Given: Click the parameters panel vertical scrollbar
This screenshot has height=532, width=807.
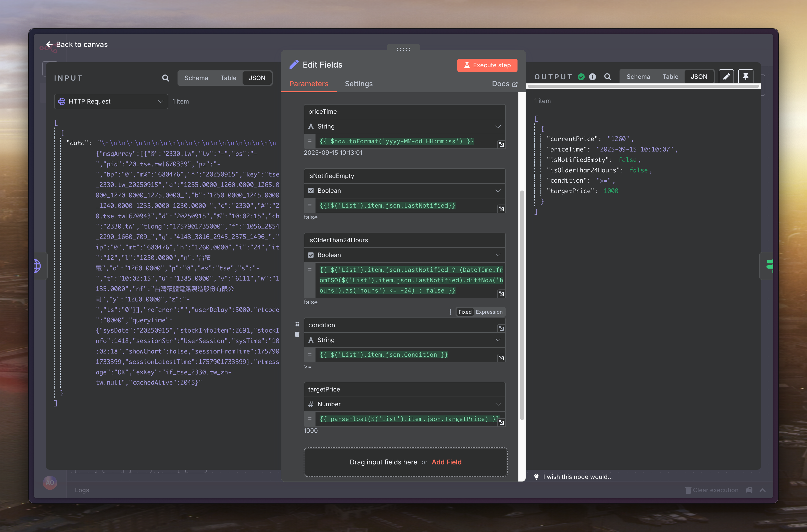Looking at the screenshot, I should (x=522, y=305).
